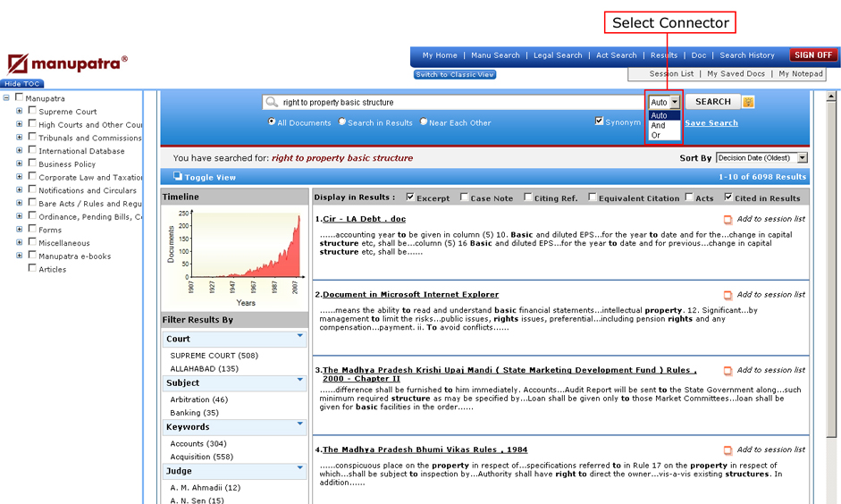The width and height of the screenshot is (841, 504).
Task: Tick the Forms checkbox
Action: [x=32, y=229]
